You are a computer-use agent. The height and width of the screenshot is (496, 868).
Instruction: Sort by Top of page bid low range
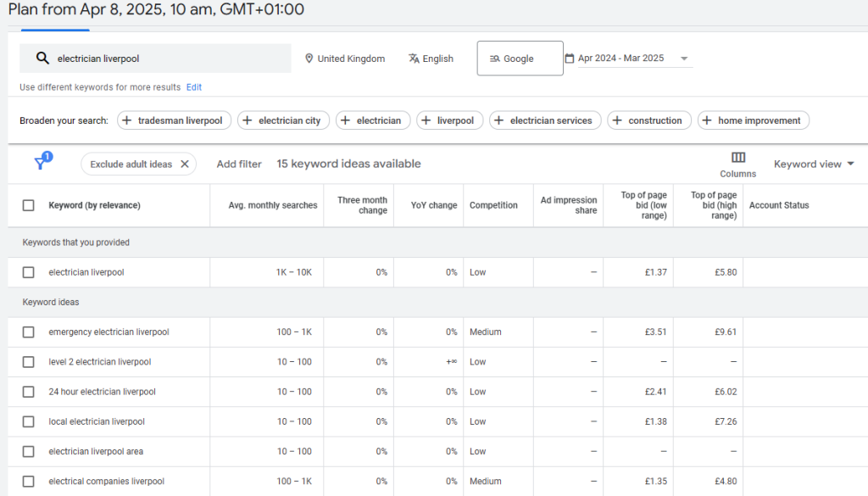point(644,205)
